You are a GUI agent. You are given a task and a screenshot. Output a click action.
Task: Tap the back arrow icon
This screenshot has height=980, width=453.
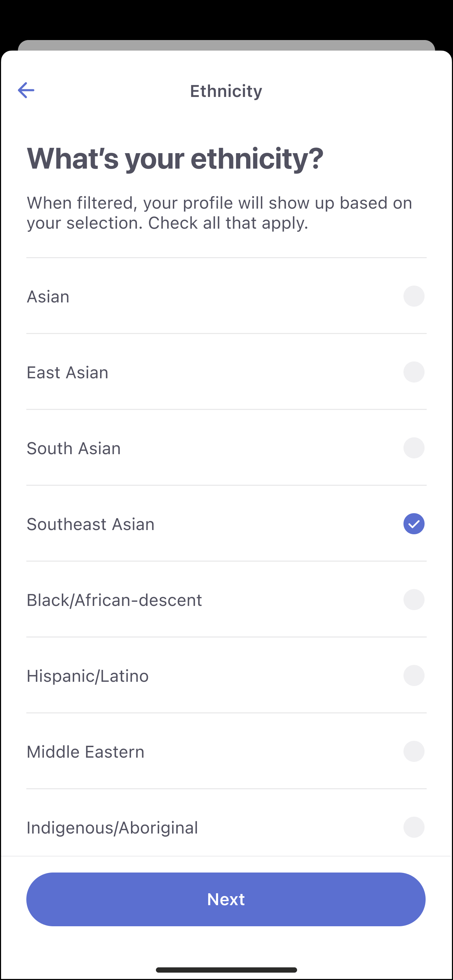click(26, 90)
